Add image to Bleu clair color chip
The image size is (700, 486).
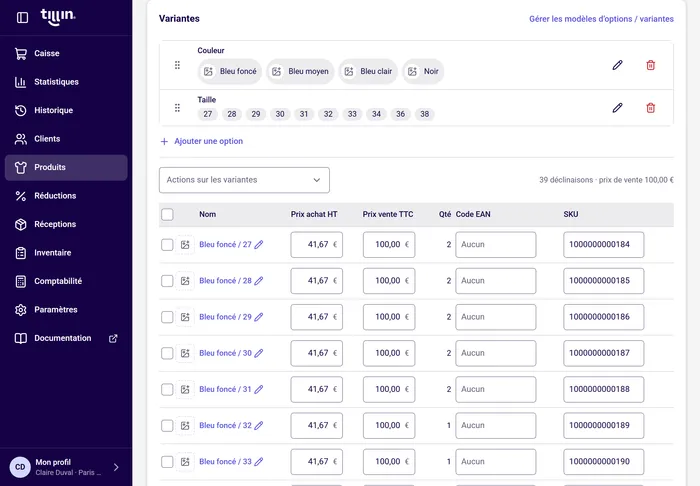(349, 71)
